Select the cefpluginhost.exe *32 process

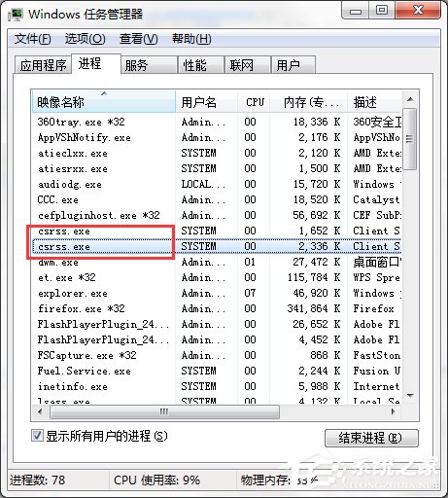click(x=217, y=215)
